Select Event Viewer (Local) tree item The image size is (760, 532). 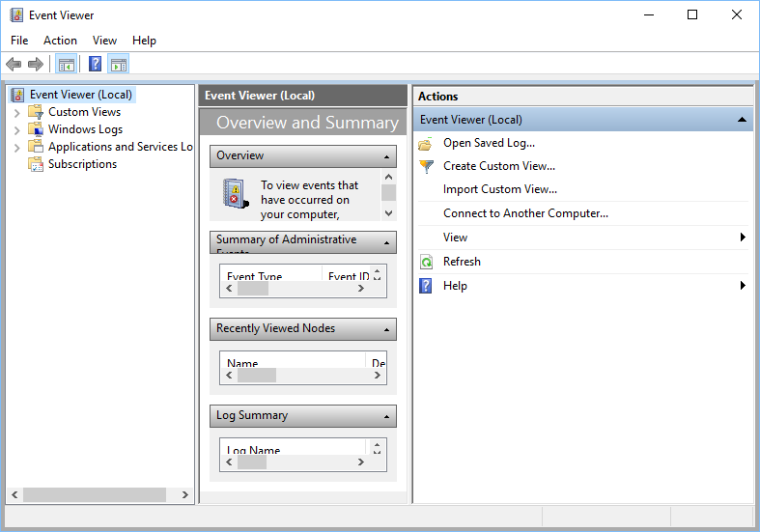coord(80,95)
